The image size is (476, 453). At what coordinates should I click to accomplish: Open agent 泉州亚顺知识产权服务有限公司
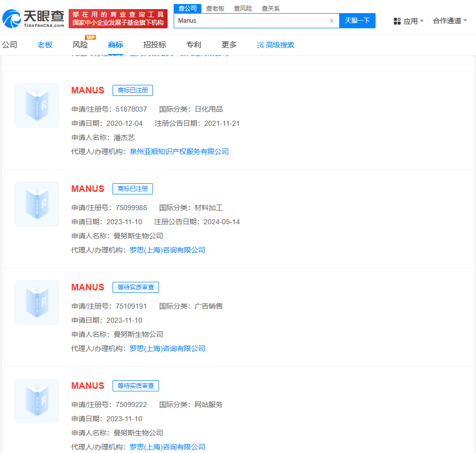pyautogui.click(x=179, y=152)
